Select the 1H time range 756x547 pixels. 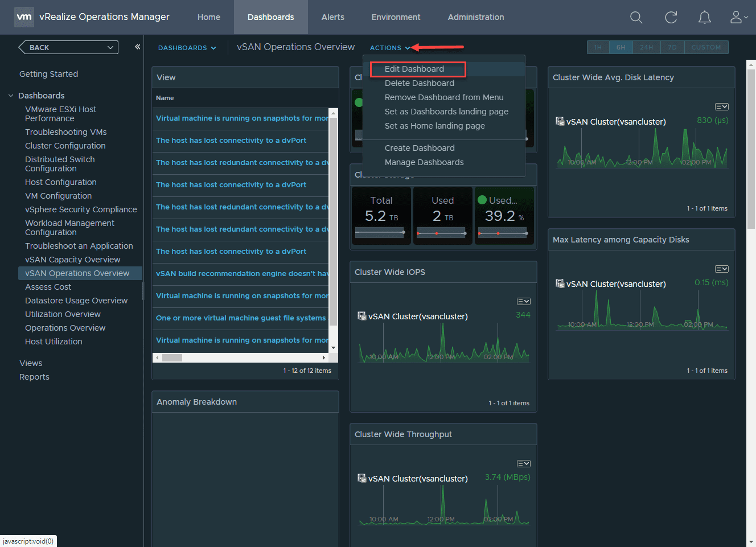[x=598, y=47]
